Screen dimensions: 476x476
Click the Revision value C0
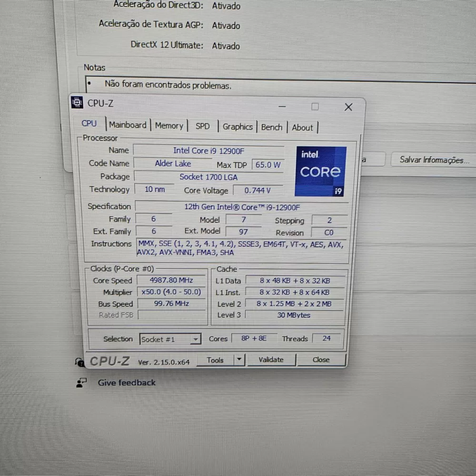[x=329, y=233]
